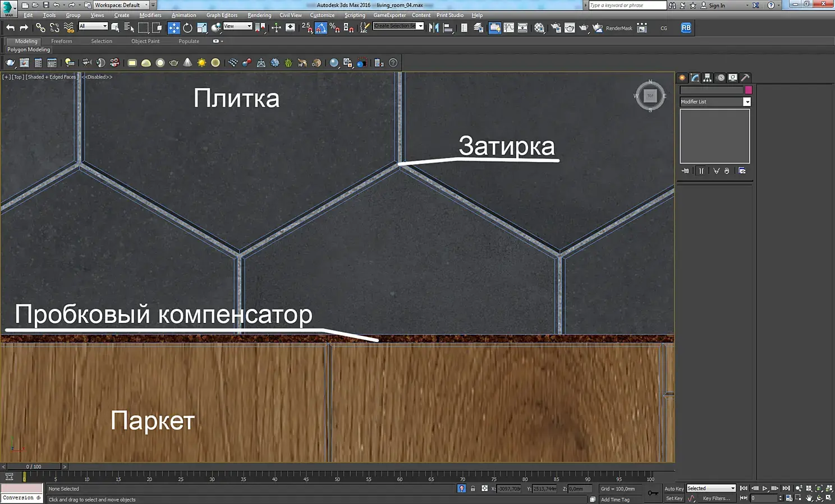Open the reference coordinate View dropdown
Viewport: 835px width, 504px height.
[x=237, y=26]
